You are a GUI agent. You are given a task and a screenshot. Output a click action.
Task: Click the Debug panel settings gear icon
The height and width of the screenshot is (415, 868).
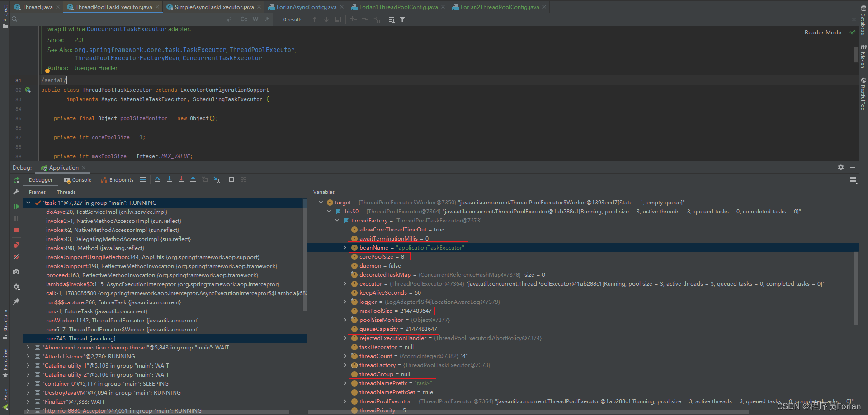(841, 167)
